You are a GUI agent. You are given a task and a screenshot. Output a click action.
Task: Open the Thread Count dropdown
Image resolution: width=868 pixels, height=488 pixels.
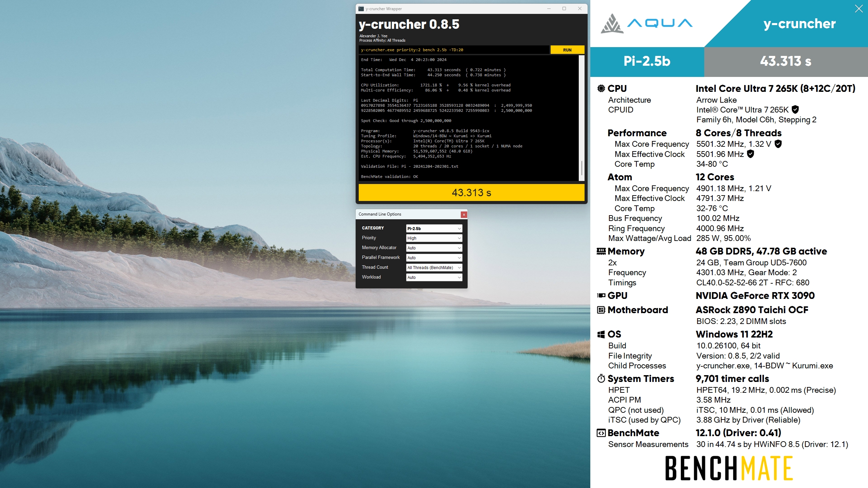(x=434, y=268)
